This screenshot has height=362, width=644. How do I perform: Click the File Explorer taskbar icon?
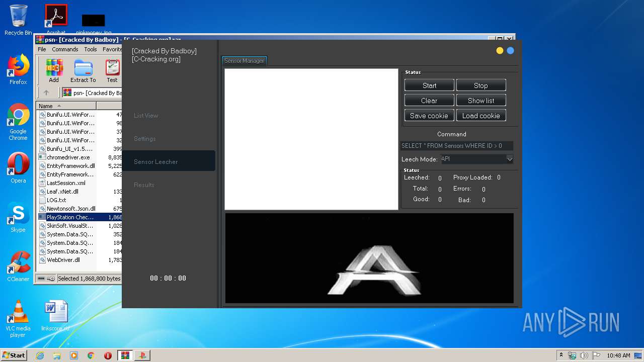click(x=57, y=355)
